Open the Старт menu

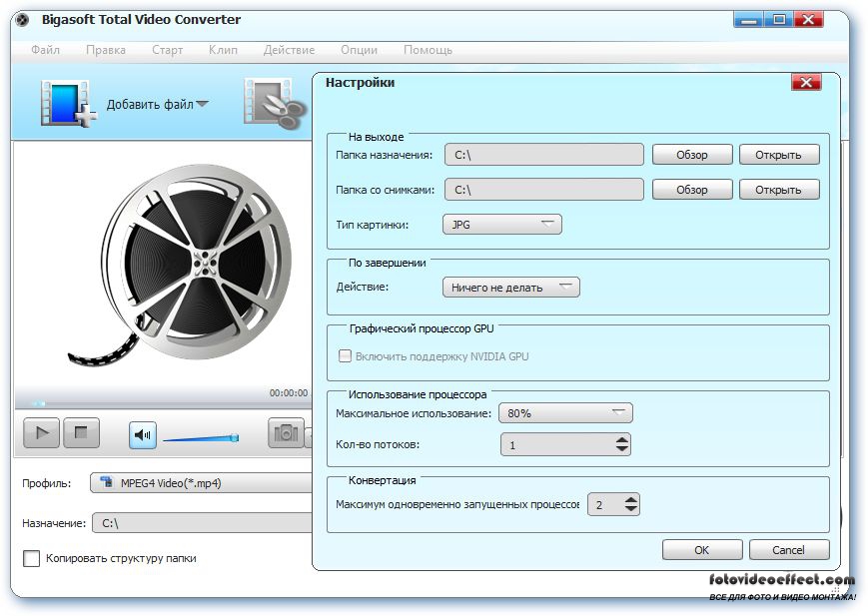pyautogui.click(x=167, y=50)
